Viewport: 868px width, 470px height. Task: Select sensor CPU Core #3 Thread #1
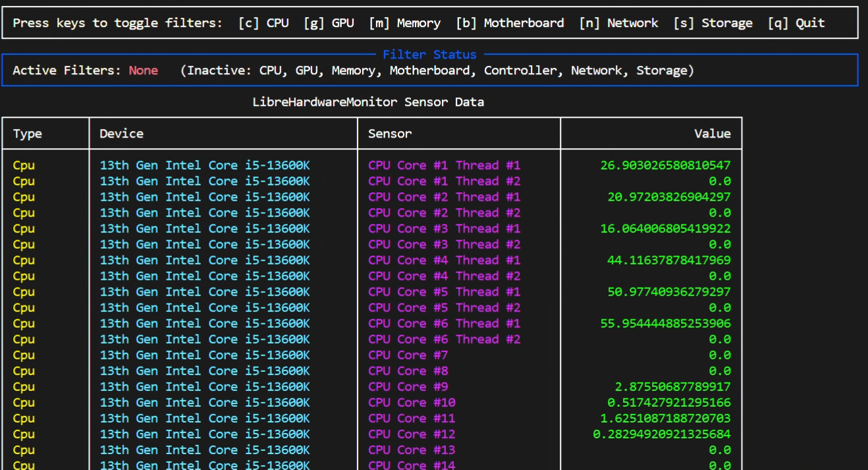click(x=445, y=228)
